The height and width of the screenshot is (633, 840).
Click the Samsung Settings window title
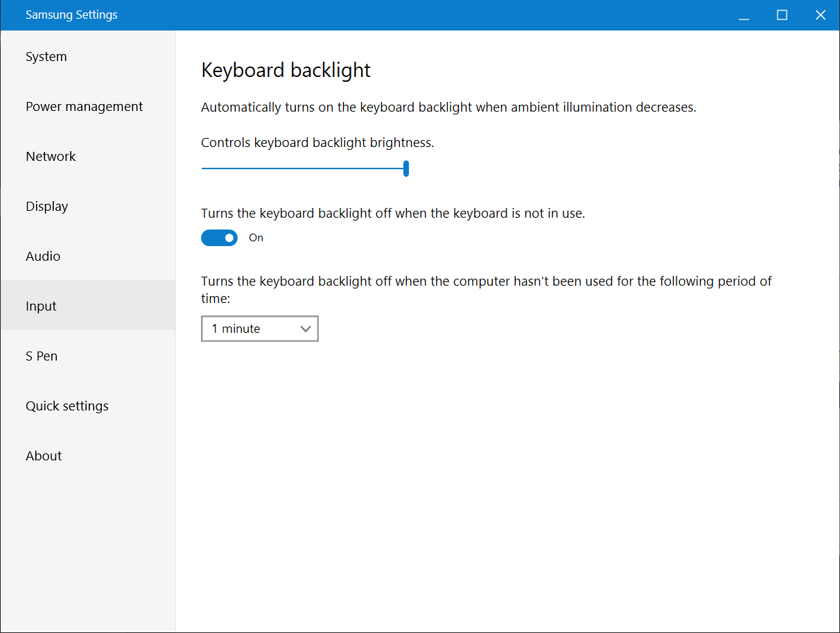point(71,15)
